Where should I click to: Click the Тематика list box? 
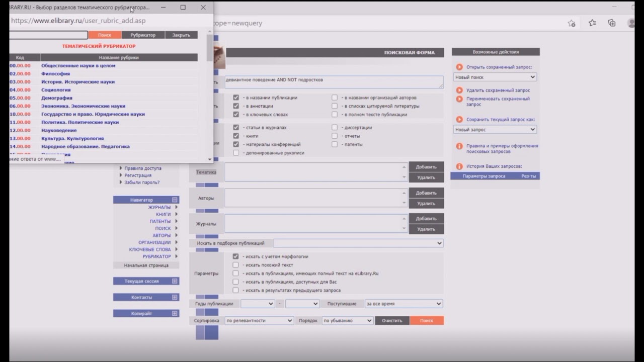click(316, 172)
